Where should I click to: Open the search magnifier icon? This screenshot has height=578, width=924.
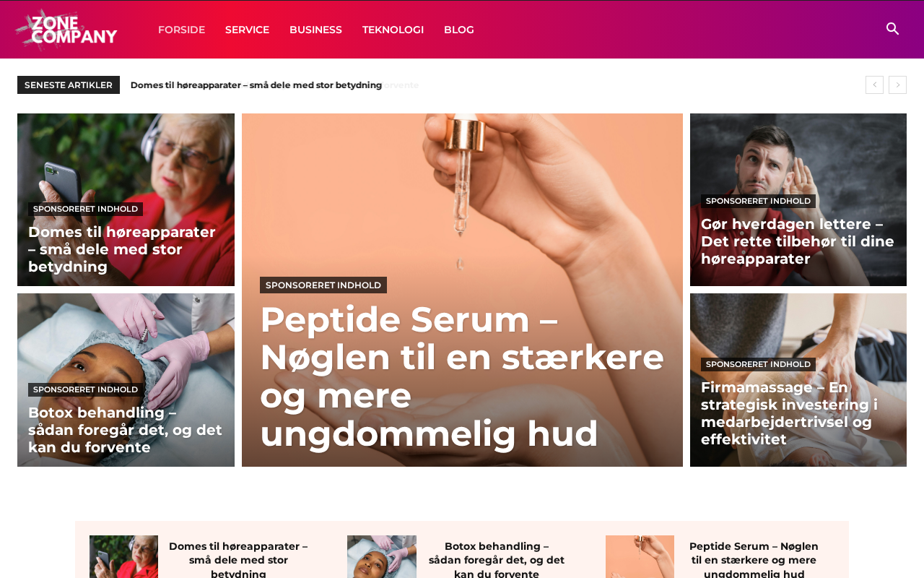892,29
